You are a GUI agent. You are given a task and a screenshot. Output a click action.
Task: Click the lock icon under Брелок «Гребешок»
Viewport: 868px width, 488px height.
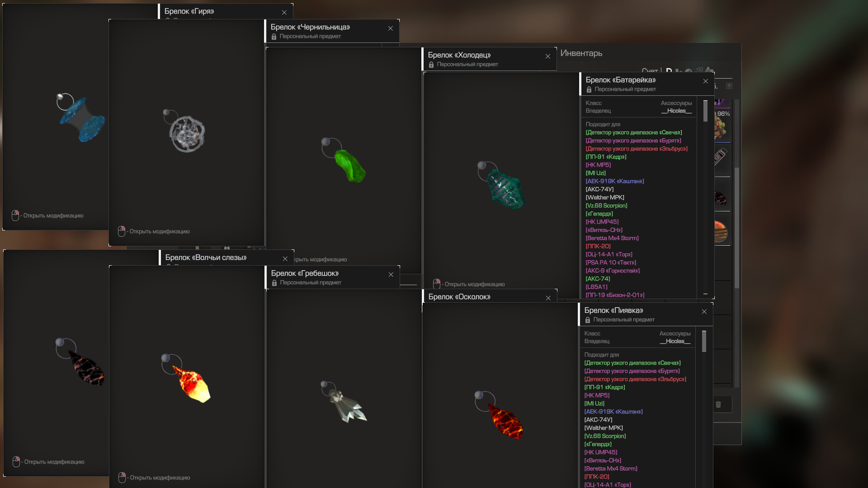274,283
